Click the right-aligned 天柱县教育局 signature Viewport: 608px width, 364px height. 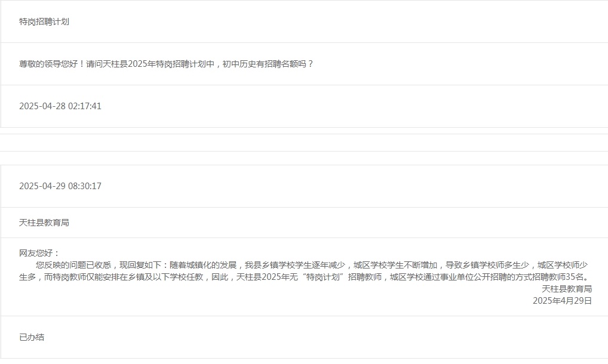click(567, 289)
